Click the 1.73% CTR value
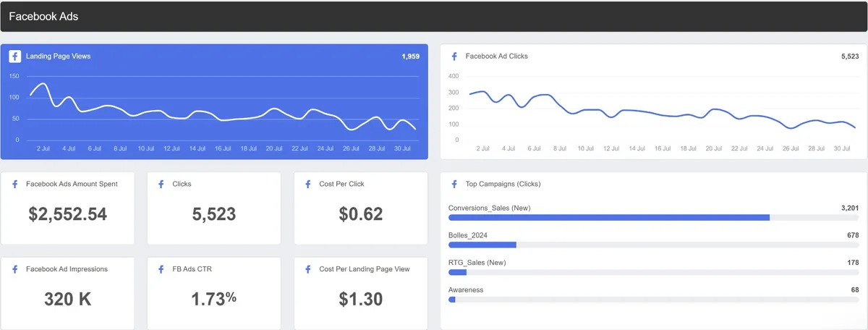The height and width of the screenshot is (330, 868). [214, 299]
